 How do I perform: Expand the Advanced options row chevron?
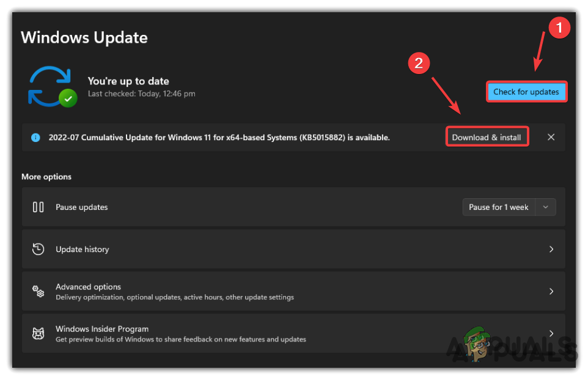coord(551,291)
